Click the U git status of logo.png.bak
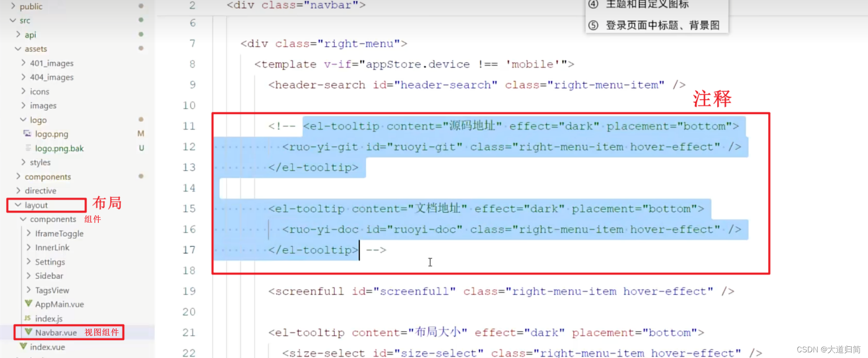This screenshot has width=868, height=358. (142, 148)
